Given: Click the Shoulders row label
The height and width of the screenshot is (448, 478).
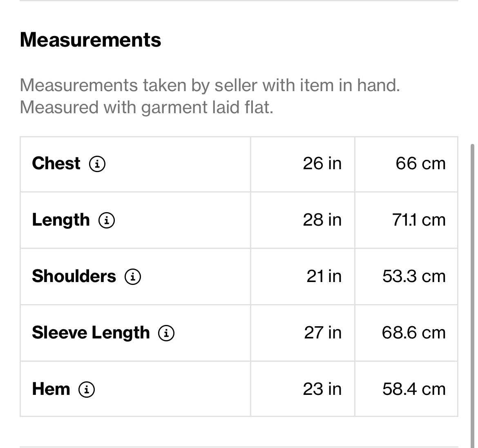Looking at the screenshot, I should click(74, 276).
